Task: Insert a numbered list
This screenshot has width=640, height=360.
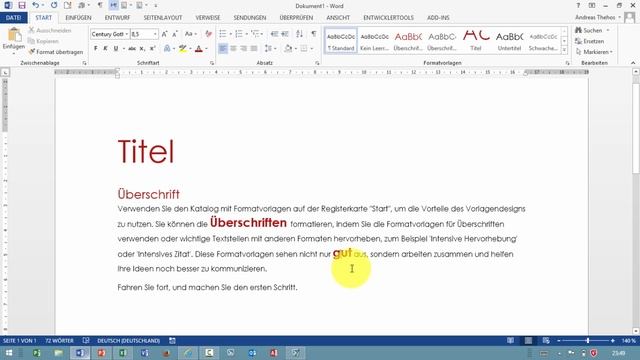Action: (x=239, y=34)
